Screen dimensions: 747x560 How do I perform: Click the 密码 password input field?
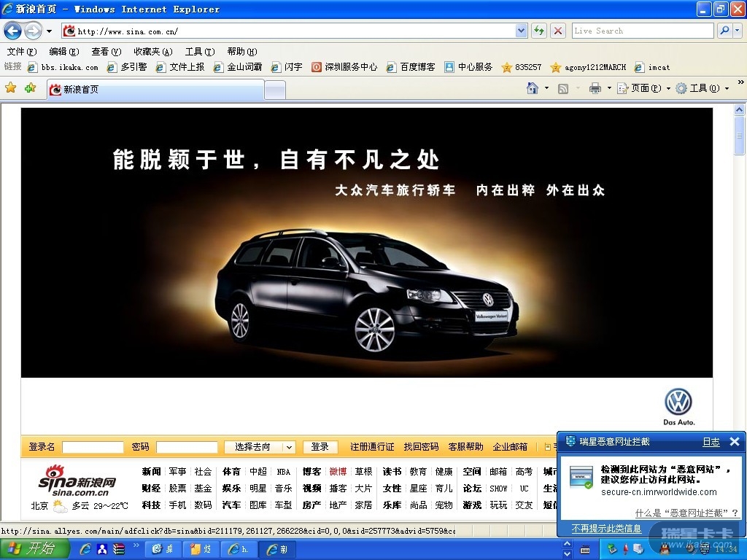[187, 447]
